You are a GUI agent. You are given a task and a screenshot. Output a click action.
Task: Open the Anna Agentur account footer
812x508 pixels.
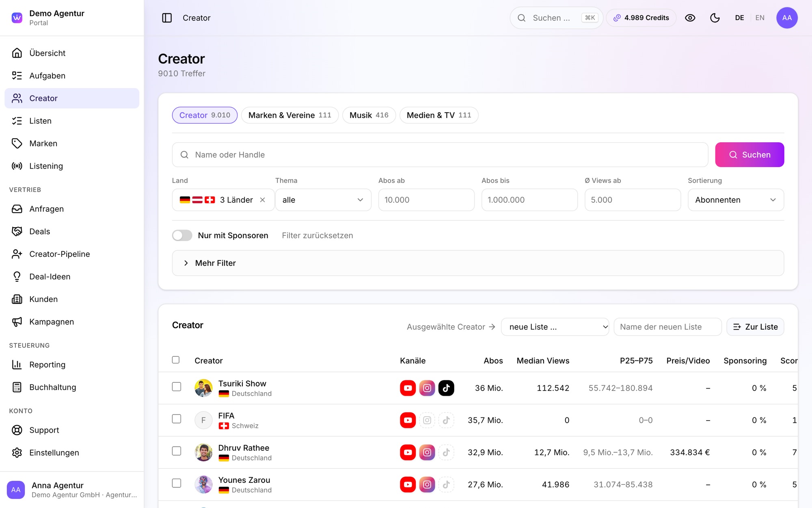72,490
